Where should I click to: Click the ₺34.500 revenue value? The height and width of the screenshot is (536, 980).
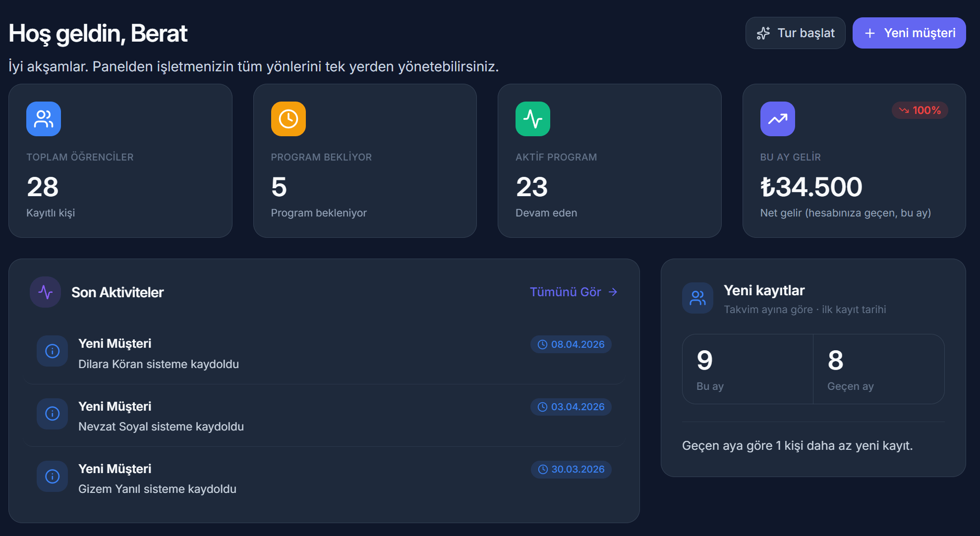tap(811, 187)
